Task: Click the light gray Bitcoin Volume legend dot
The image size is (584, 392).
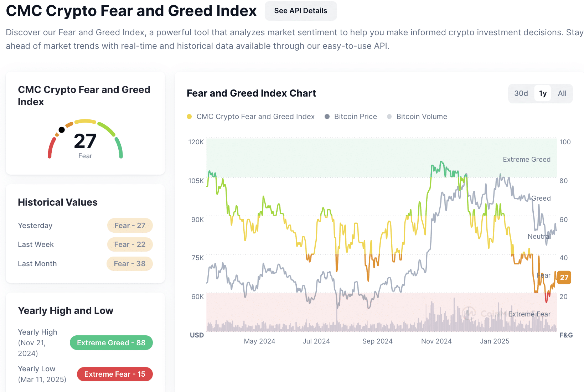Action: [389, 117]
